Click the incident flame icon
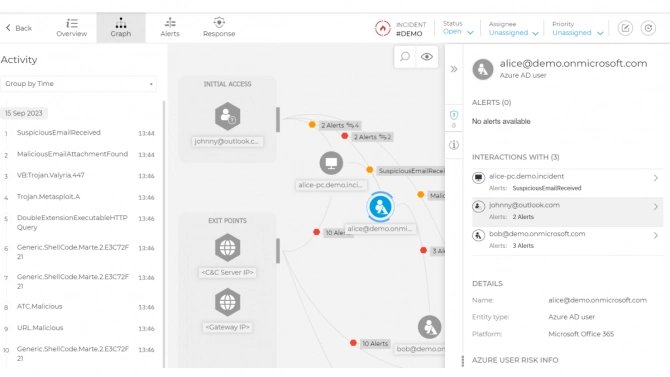This screenshot has width=670, height=377. (x=382, y=28)
